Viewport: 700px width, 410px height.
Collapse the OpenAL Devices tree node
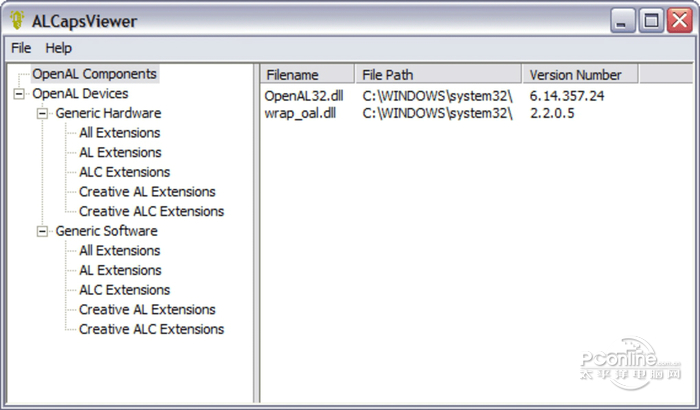(x=18, y=94)
